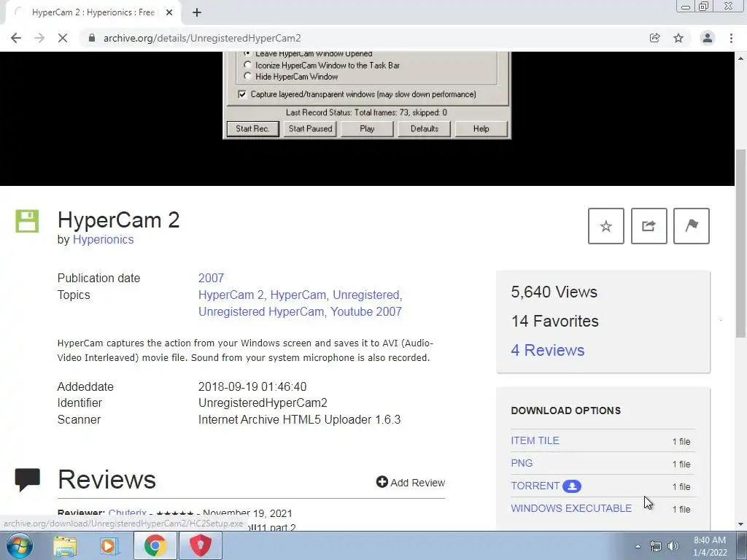Click the volume speaker tray icon
The height and width of the screenshot is (560, 747).
(x=673, y=546)
